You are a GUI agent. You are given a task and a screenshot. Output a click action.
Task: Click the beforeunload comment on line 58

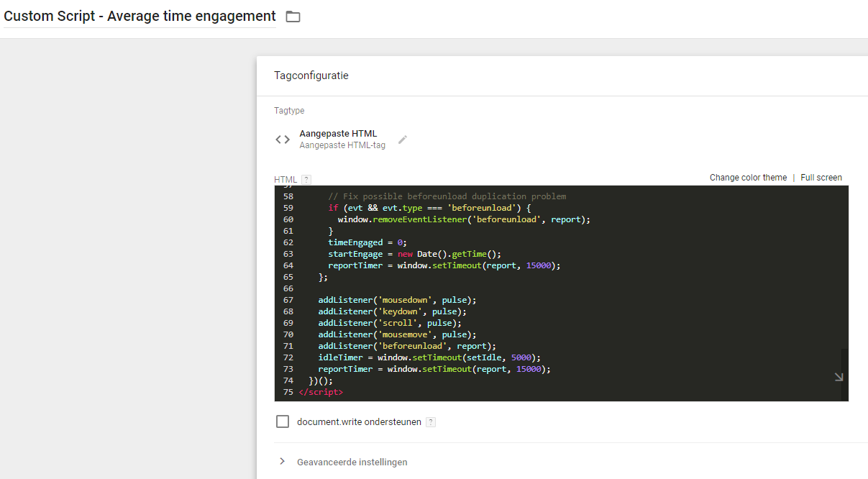[447, 196]
